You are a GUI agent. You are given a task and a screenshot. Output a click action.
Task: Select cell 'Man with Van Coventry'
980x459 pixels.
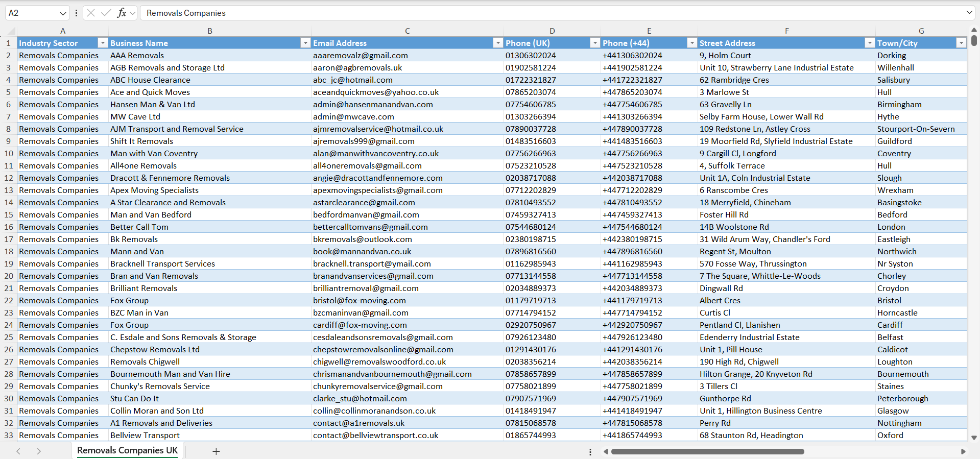point(210,153)
